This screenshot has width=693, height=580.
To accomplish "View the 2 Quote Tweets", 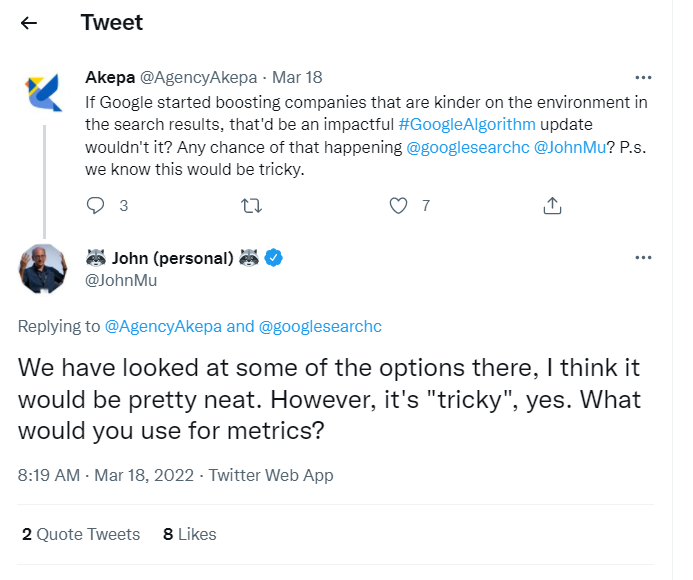I will (x=81, y=534).
